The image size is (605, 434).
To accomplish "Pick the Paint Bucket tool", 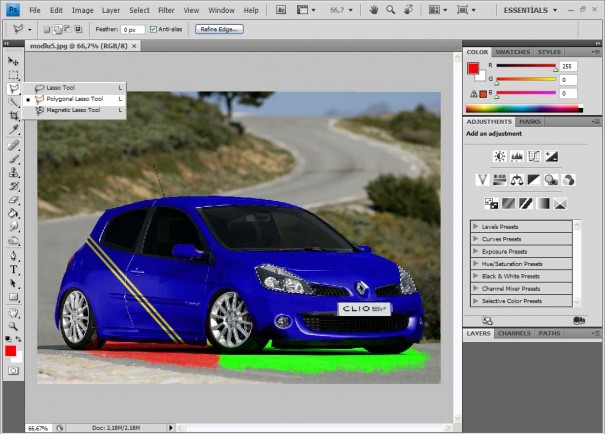I will [x=14, y=213].
